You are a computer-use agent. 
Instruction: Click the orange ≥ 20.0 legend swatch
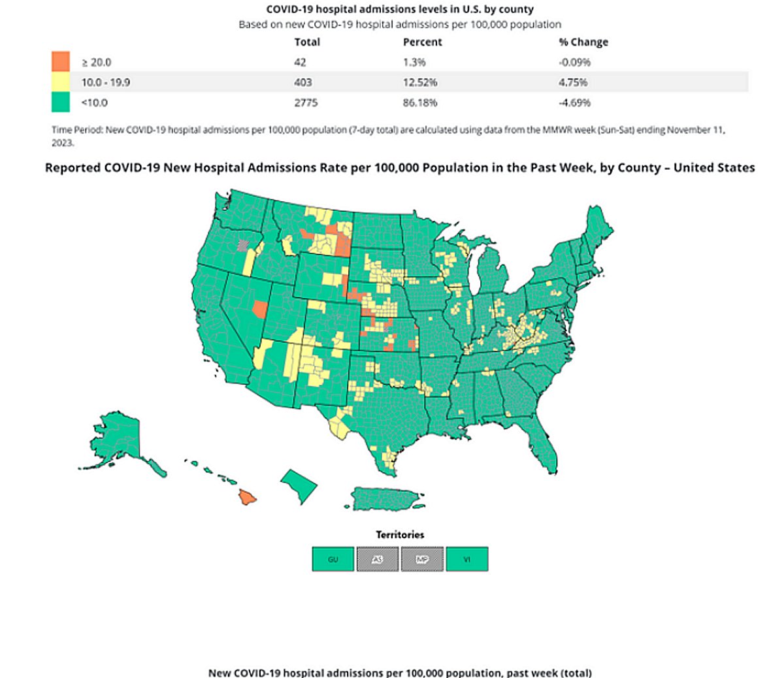pos(61,62)
